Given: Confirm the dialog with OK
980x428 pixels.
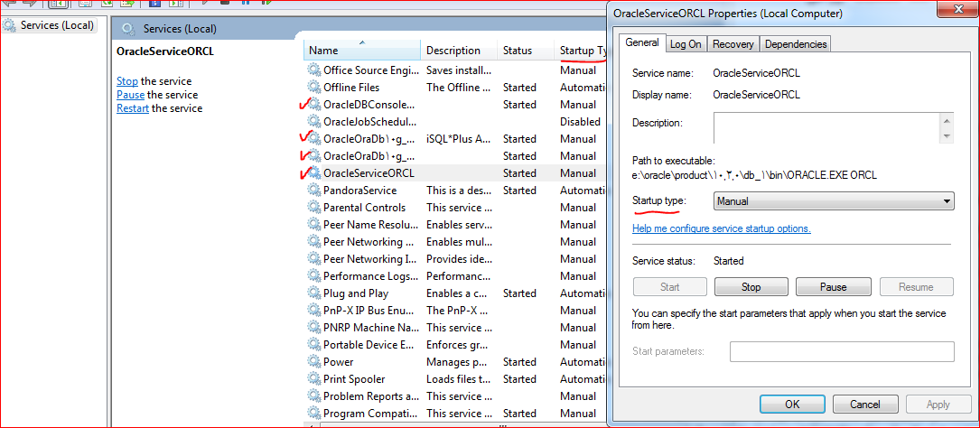Looking at the screenshot, I should pyautogui.click(x=791, y=405).
